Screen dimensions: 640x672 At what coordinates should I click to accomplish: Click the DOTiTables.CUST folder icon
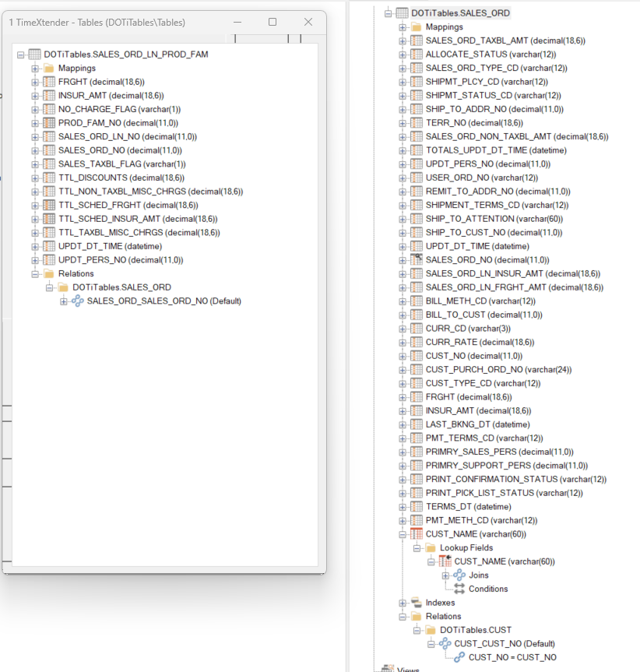click(x=431, y=630)
